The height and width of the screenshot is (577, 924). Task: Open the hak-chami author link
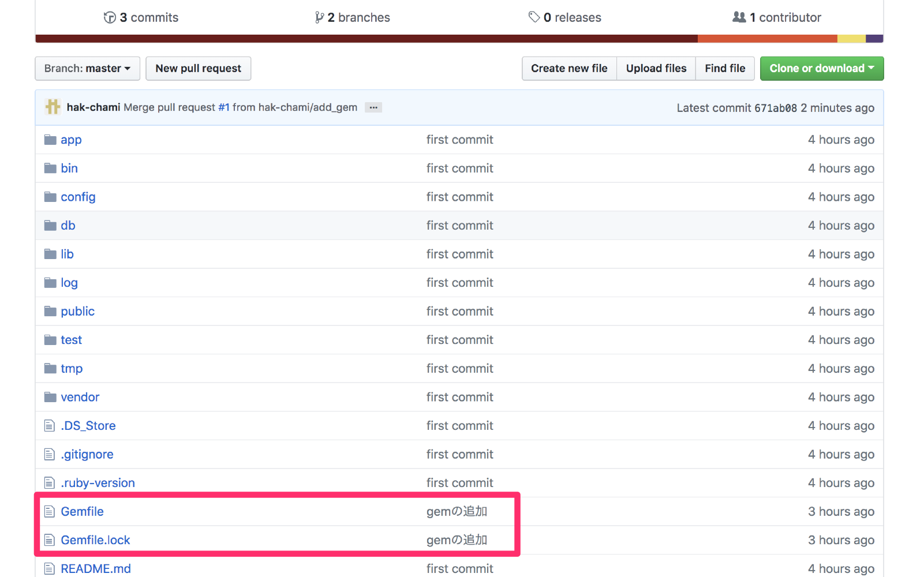click(93, 107)
